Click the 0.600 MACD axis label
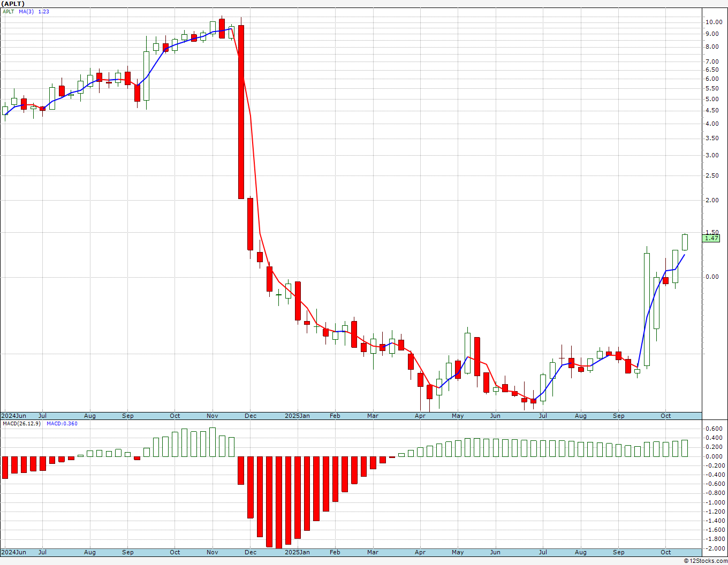This screenshot has width=728, height=565. click(713, 429)
